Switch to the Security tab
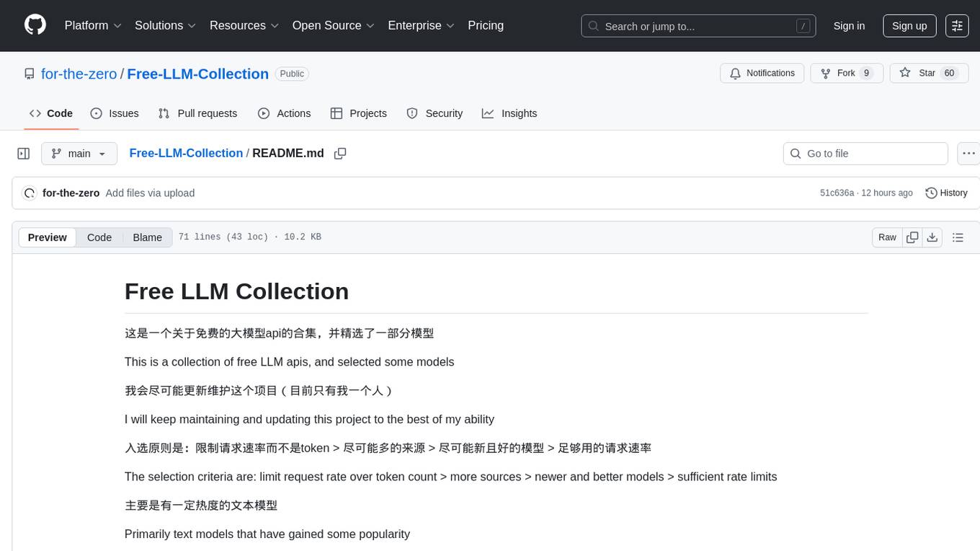Viewport: 980px width, 551px height. pyautogui.click(x=435, y=113)
